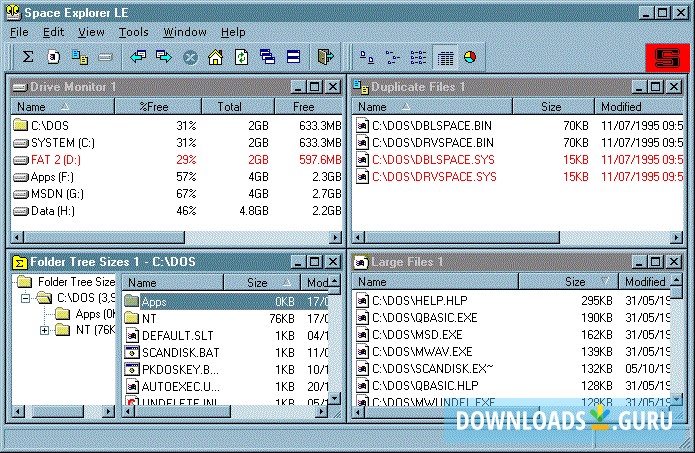Click the Folder Tree Sizes title icon
The height and width of the screenshot is (453, 695).
coord(20,262)
